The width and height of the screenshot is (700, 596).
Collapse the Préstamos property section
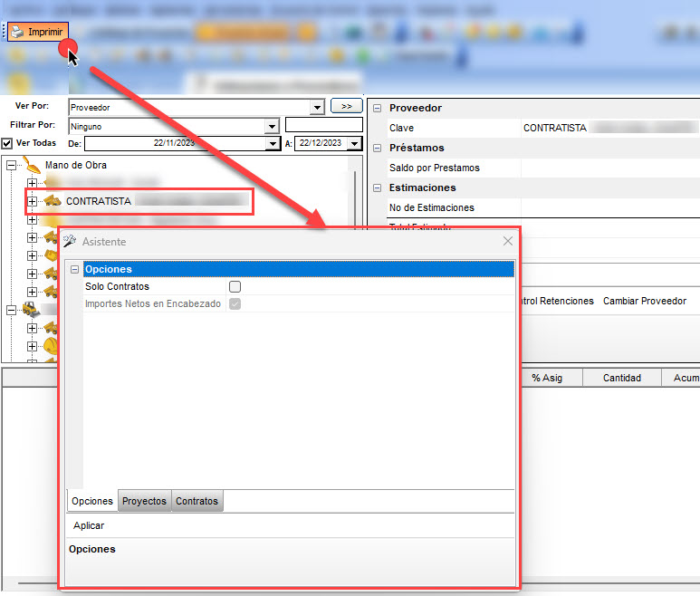click(378, 148)
